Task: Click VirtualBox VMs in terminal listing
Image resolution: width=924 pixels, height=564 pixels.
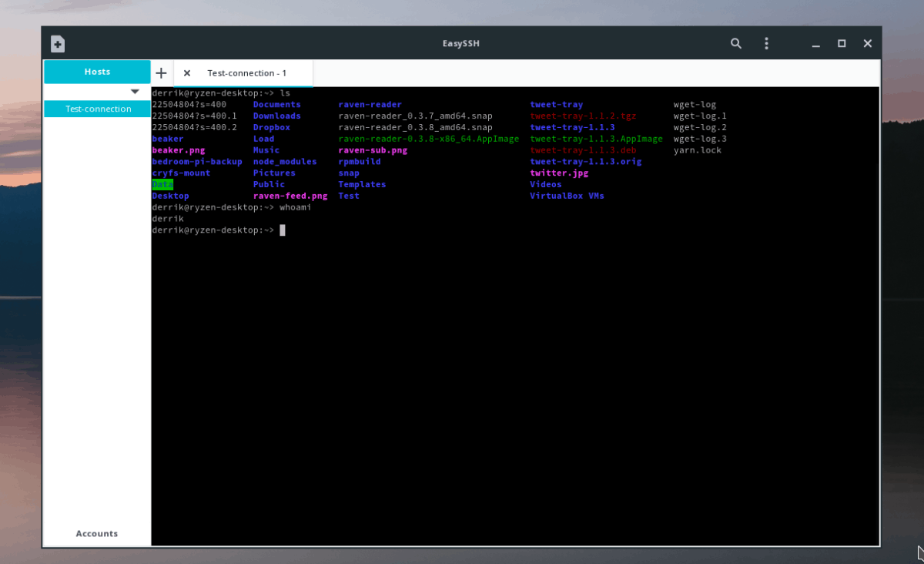Action: pos(567,196)
